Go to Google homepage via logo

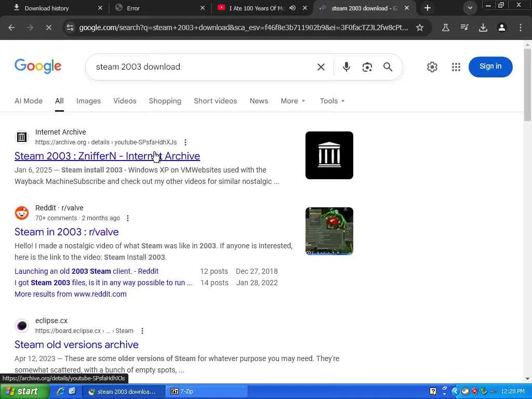click(37, 66)
